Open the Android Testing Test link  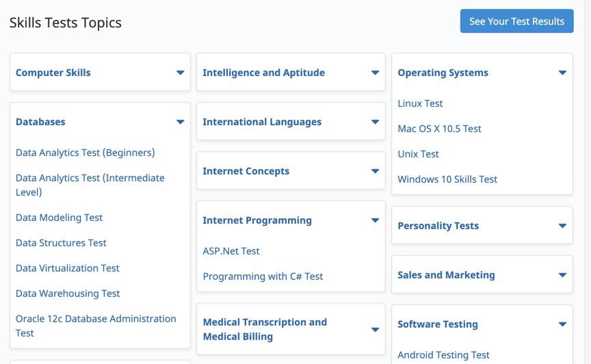[443, 355]
